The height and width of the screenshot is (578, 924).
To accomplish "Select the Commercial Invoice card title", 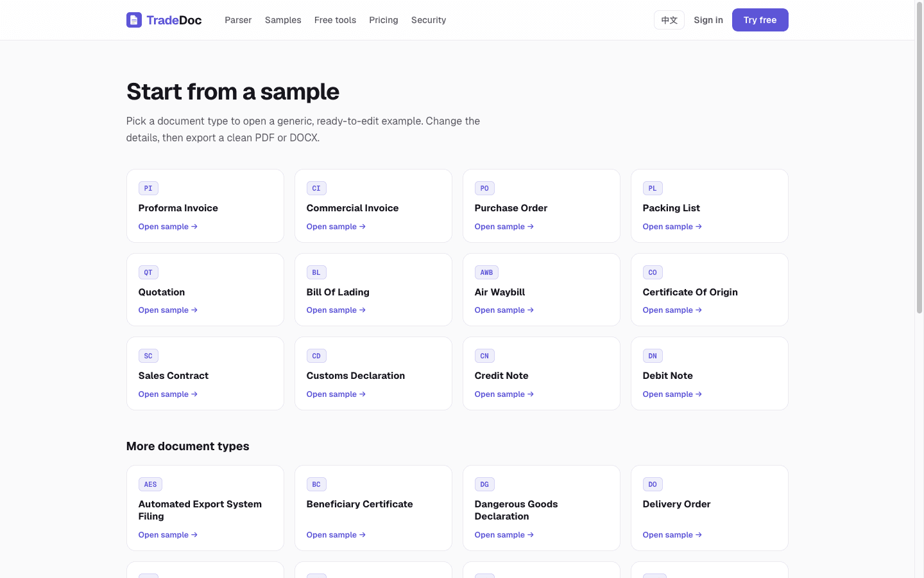I will 353,208.
